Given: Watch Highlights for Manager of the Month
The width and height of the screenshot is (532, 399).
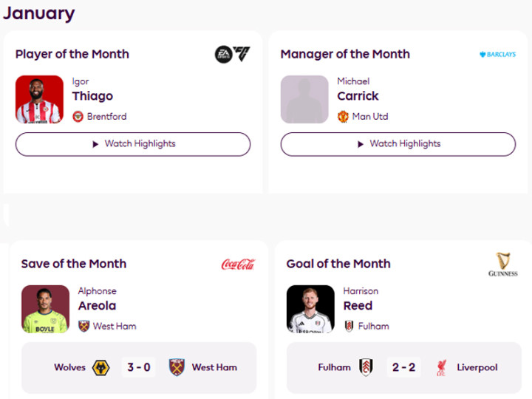Looking at the screenshot, I should pos(398,144).
